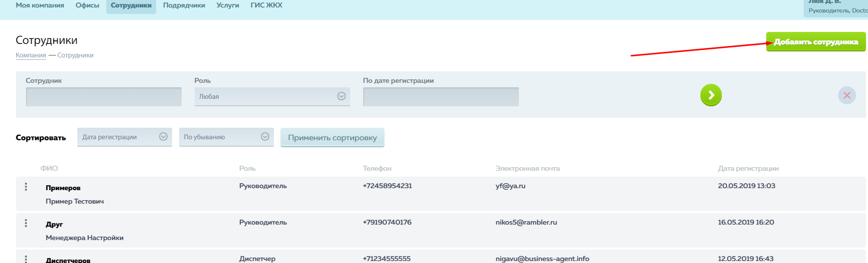
Task: Open the Услуги menu item
Action: (x=227, y=5)
